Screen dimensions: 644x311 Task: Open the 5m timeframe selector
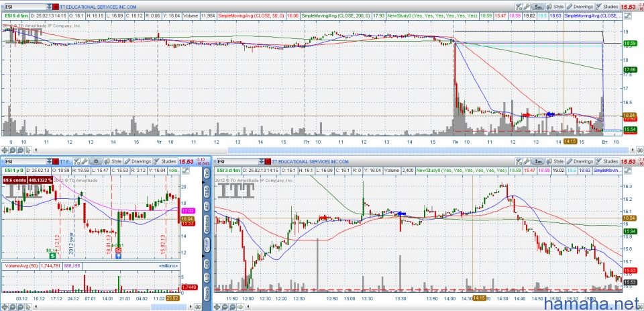[537, 7]
